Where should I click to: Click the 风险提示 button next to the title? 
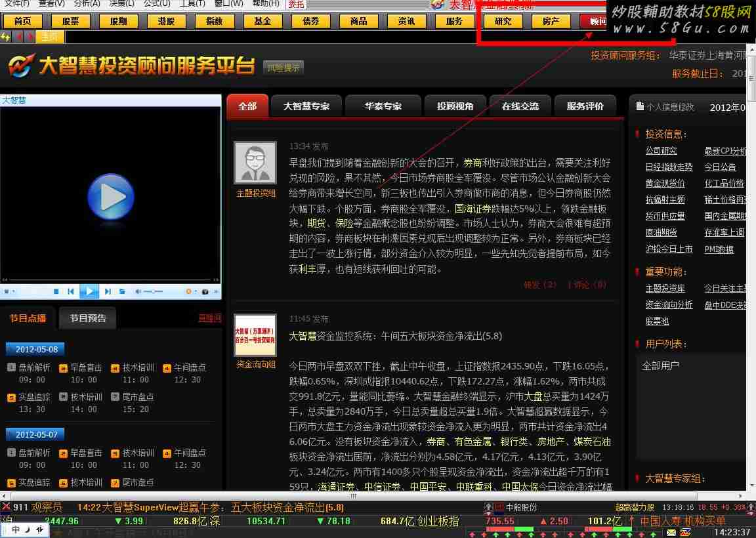click(283, 68)
